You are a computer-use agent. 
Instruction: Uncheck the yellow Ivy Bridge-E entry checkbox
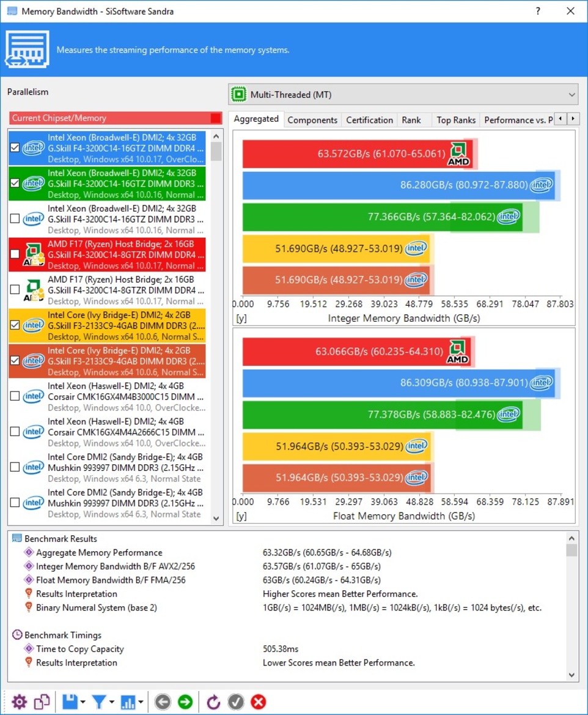pos(15,325)
